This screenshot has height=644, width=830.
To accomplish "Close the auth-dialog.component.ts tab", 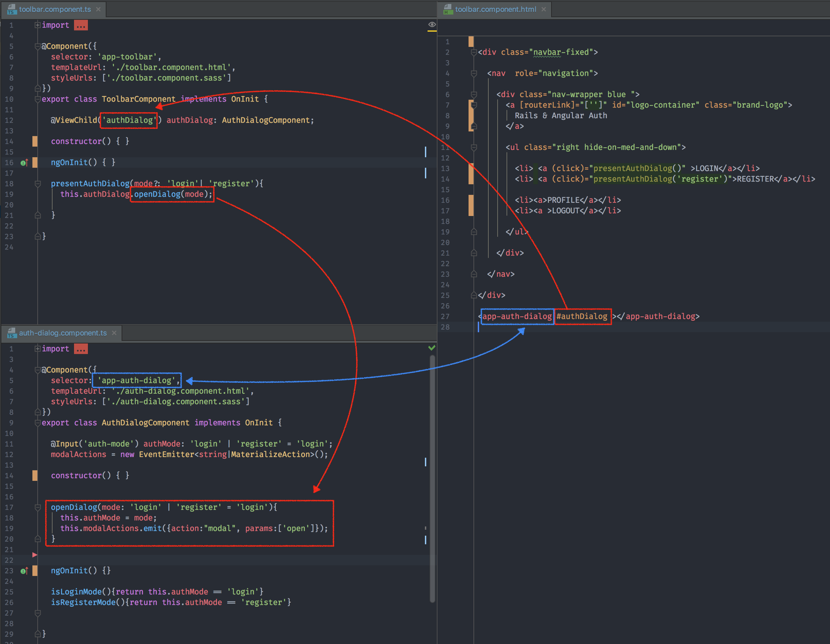I will (x=114, y=333).
